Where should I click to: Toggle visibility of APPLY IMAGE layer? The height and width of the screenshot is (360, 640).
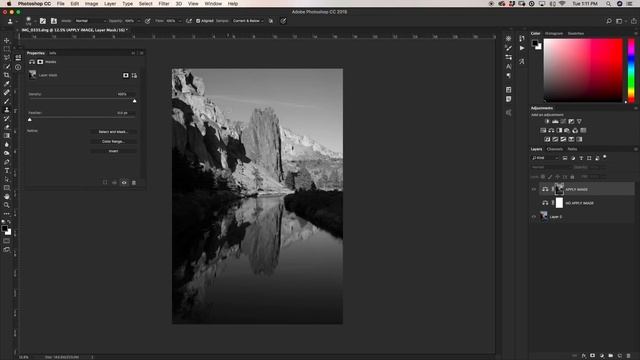(x=534, y=189)
